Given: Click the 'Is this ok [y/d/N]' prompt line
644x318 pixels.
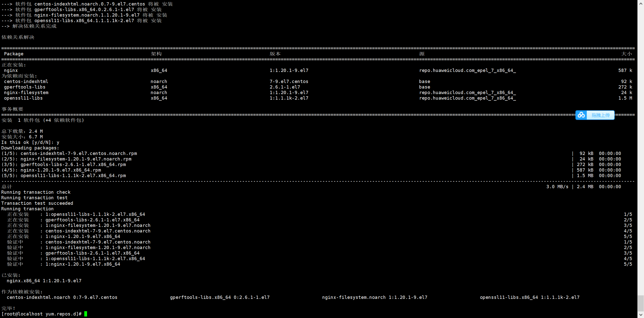Looking at the screenshot, I should click(x=30, y=142).
